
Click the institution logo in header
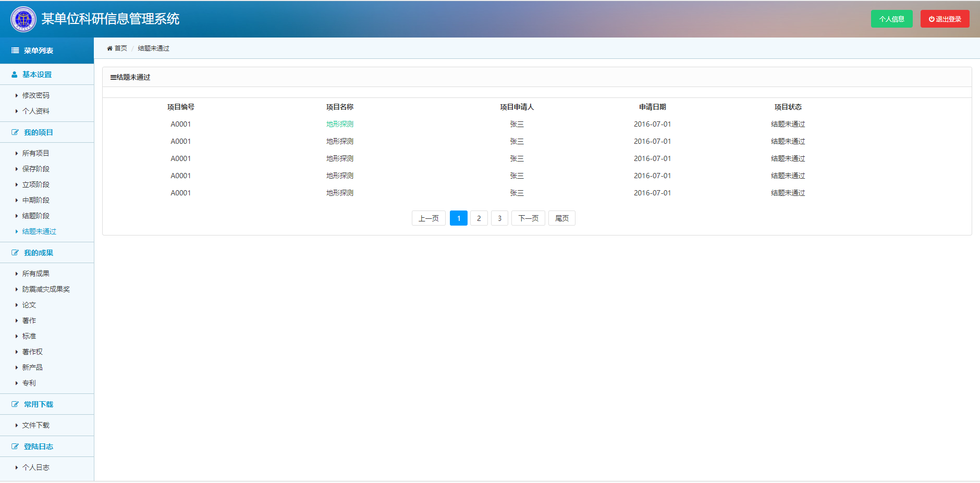click(23, 19)
